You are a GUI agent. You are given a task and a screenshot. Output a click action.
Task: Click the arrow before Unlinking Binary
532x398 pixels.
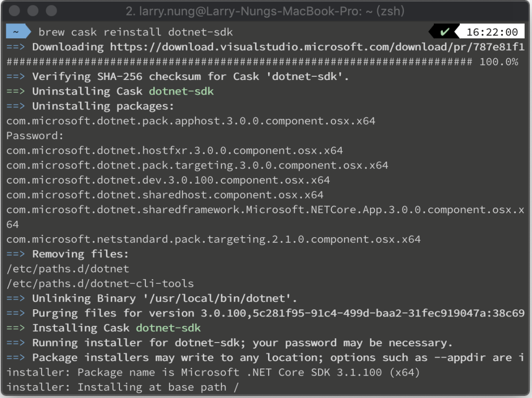(16, 298)
